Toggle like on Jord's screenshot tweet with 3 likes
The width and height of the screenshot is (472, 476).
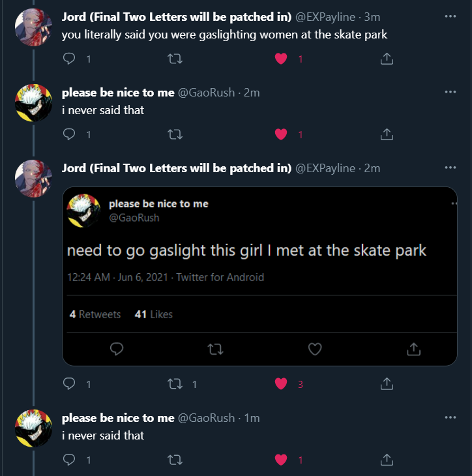point(281,384)
